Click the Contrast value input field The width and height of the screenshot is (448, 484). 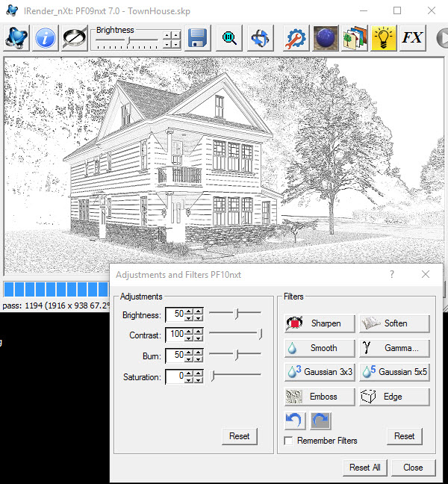tap(175, 335)
